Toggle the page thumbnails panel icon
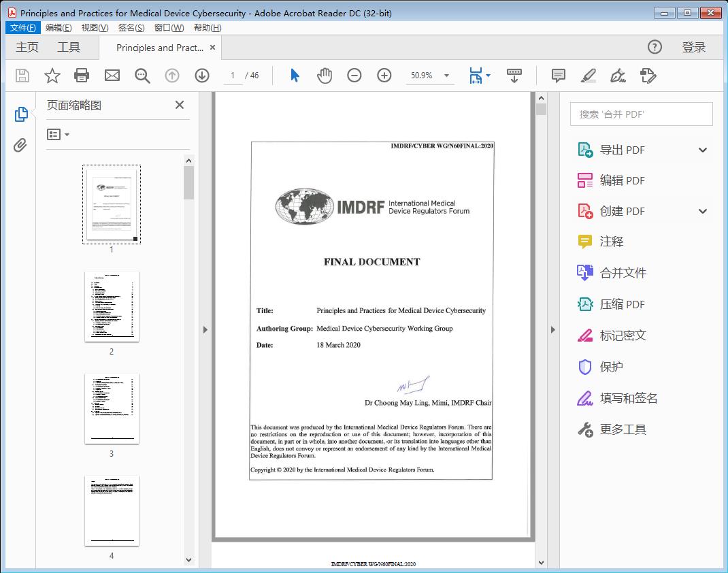The image size is (728, 573). click(x=21, y=114)
